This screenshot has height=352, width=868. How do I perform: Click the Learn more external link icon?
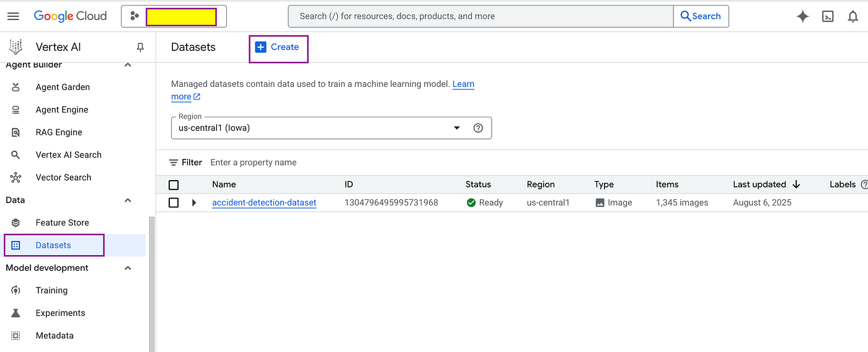click(x=197, y=97)
